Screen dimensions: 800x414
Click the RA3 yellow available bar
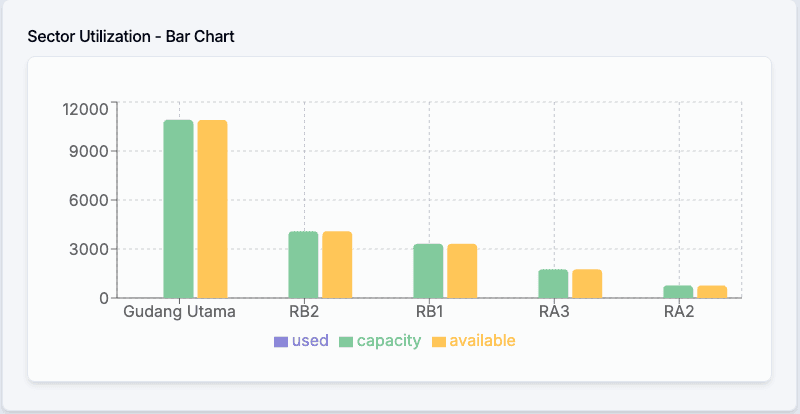[x=587, y=284]
